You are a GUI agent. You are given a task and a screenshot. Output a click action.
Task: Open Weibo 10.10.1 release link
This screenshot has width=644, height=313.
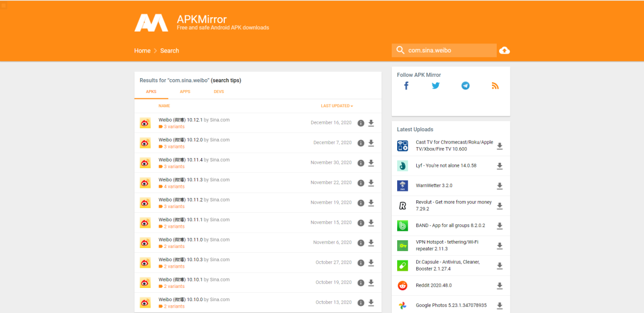tap(181, 280)
